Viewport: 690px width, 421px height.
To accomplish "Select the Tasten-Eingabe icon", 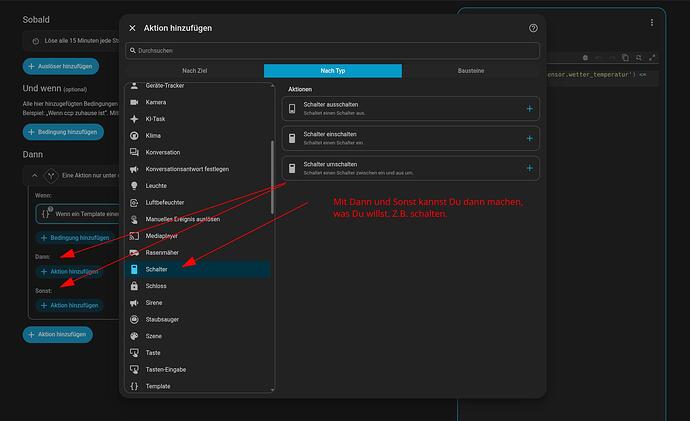I will pyautogui.click(x=134, y=370).
